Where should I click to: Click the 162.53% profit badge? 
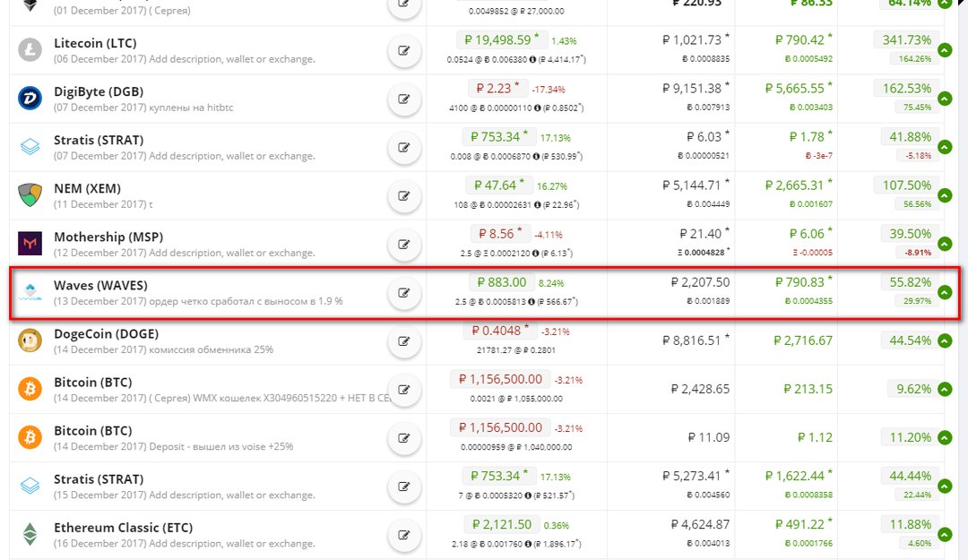pos(906,89)
